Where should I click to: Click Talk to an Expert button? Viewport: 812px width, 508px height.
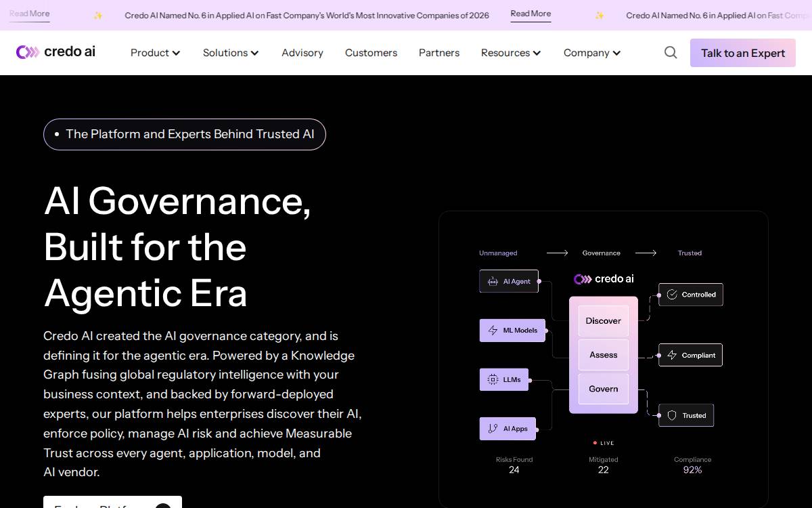(x=743, y=53)
